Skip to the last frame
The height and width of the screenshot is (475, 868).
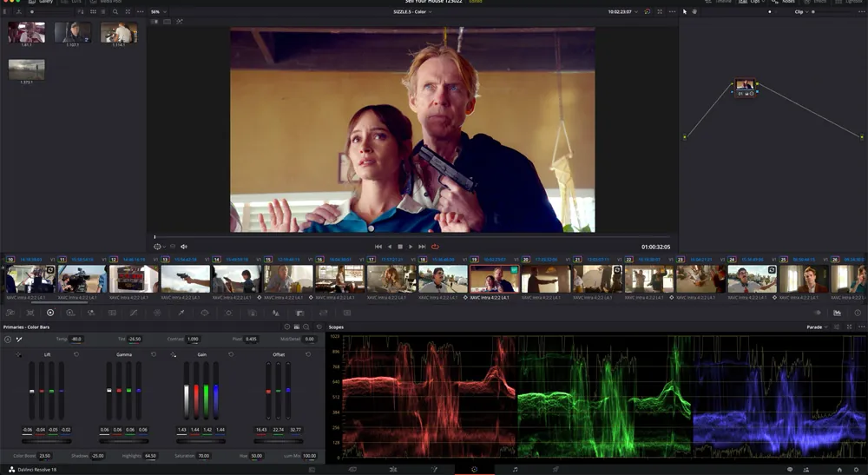tap(422, 247)
